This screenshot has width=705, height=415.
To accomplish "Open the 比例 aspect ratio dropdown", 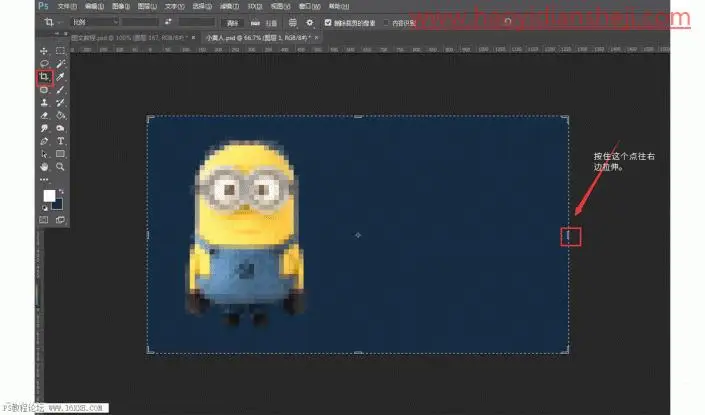I will (x=94, y=22).
